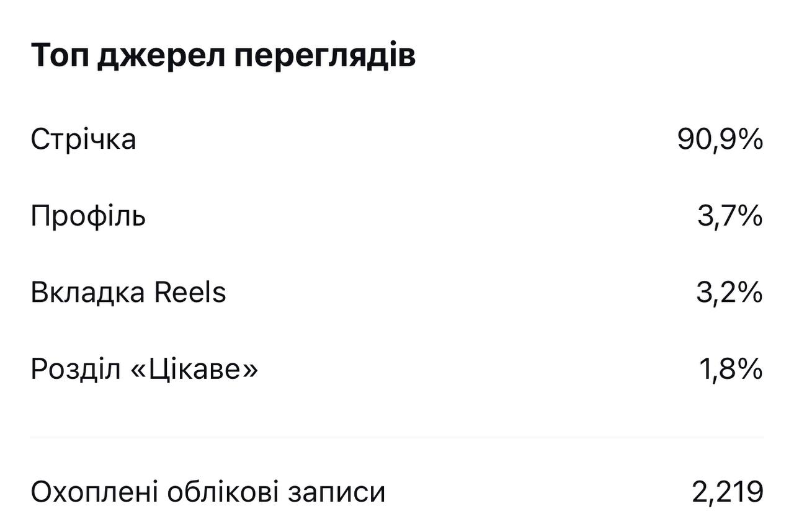Click the word "Вкладка" before Reels
The height and width of the screenshot is (532, 794).
click(x=88, y=293)
